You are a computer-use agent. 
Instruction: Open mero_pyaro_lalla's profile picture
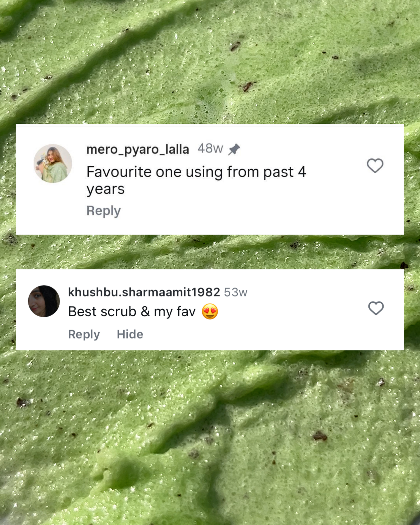click(53, 163)
